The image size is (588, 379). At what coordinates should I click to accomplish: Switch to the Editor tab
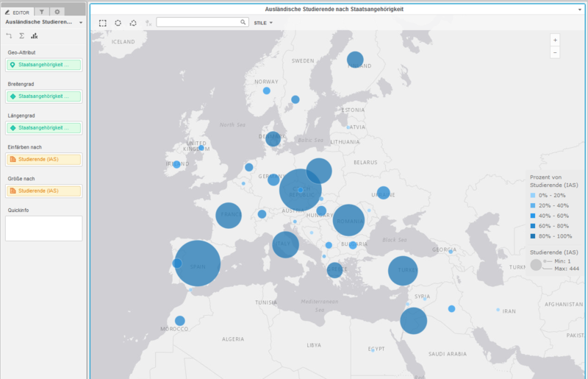(x=17, y=12)
